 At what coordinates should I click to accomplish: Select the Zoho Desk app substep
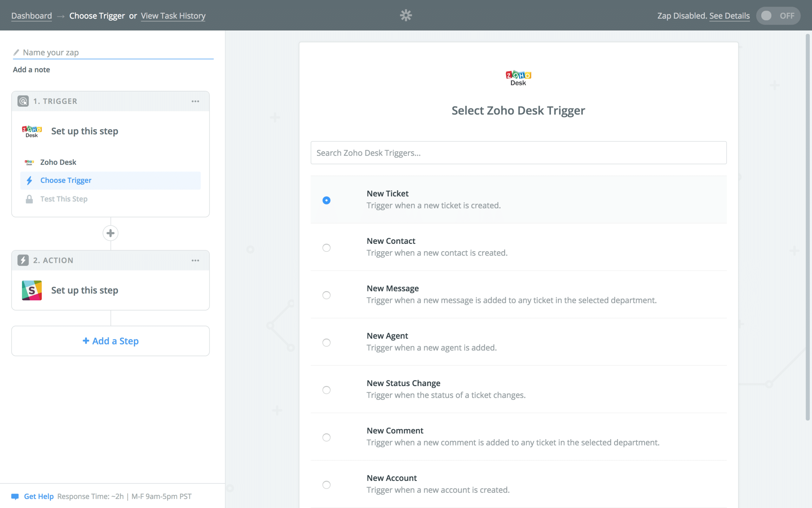110,162
